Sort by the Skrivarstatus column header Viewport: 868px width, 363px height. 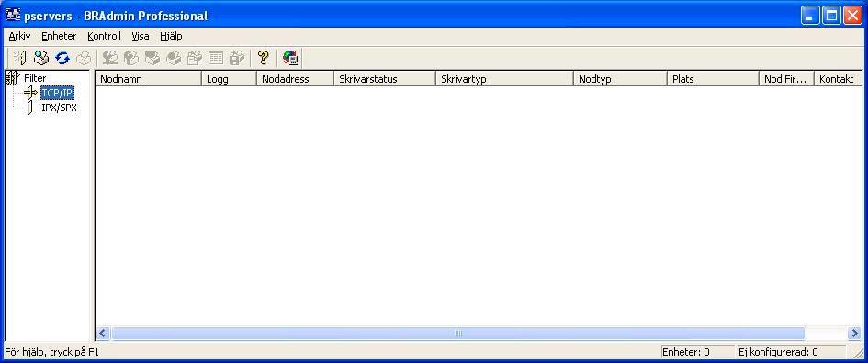(385, 79)
